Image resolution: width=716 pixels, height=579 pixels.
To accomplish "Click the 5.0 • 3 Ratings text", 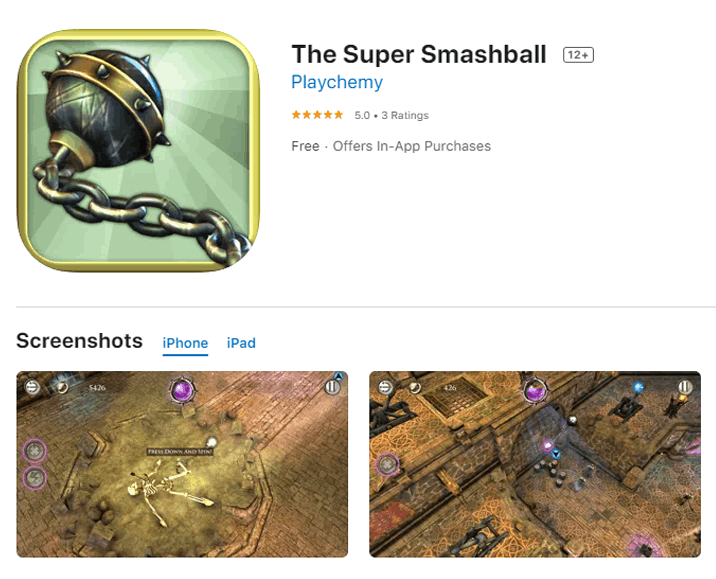I will tap(391, 116).
